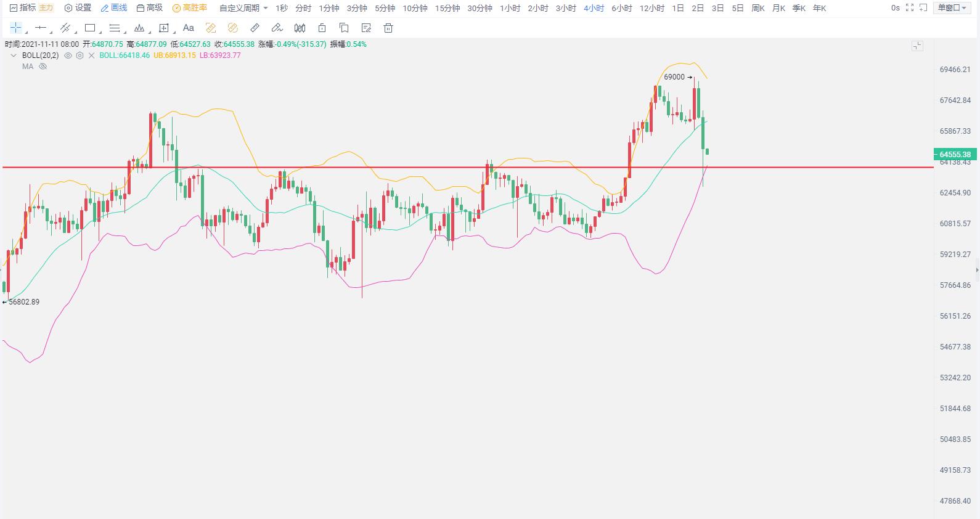
Task: Click the trash icon to delete drawings
Action: click(x=388, y=28)
